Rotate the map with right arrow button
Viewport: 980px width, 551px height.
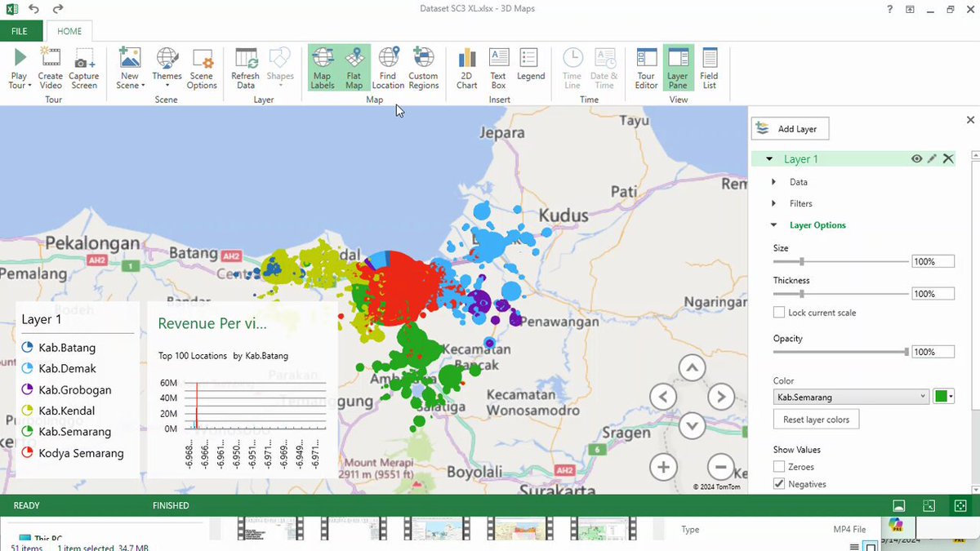tap(720, 398)
